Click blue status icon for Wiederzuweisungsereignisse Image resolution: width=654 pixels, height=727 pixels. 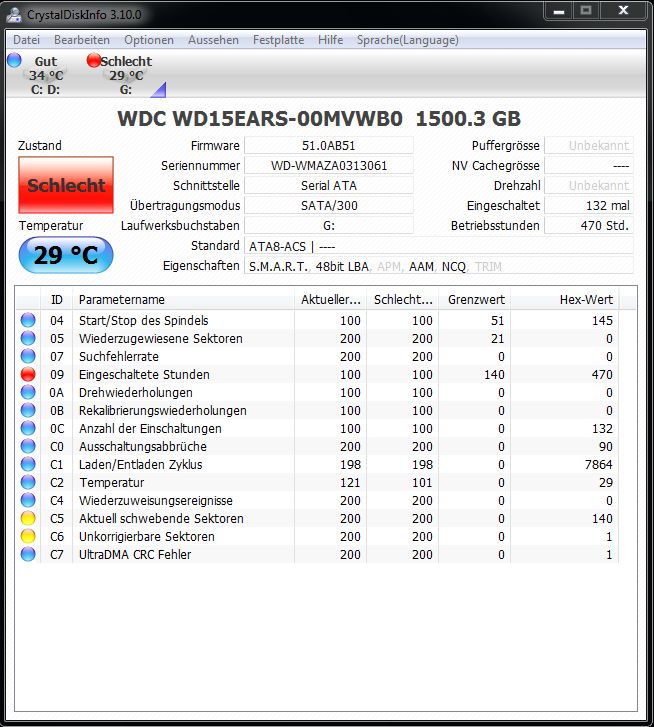(28, 500)
